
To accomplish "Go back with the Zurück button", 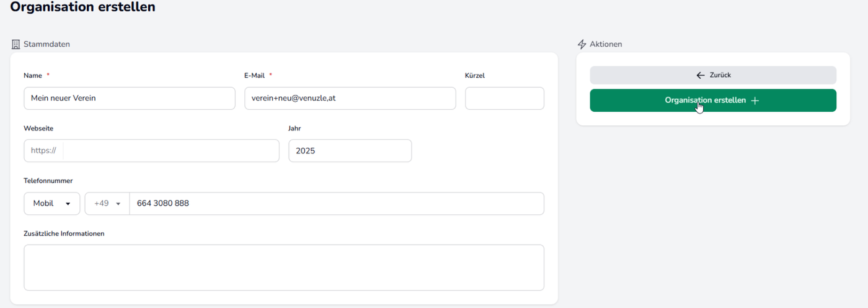I will click(x=713, y=75).
